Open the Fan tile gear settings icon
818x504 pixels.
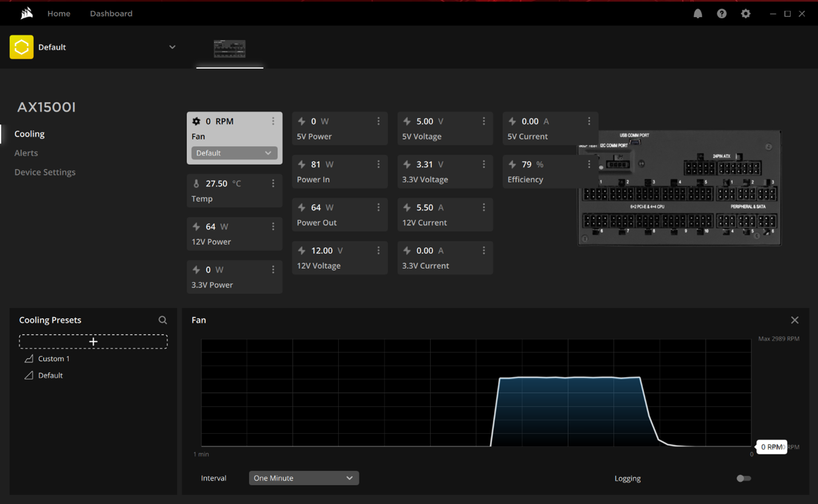pyautogui.click(x=196, y=121)
